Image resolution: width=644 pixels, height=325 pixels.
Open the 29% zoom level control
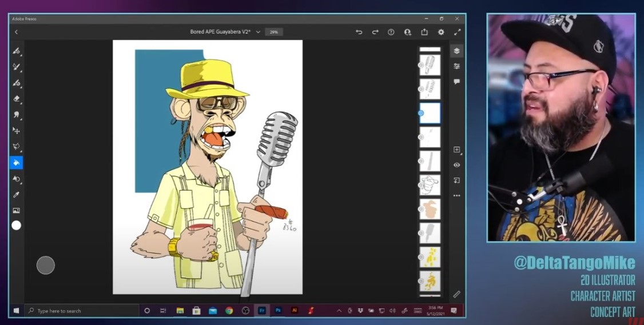pyautogui.click(x=273, y=32)
